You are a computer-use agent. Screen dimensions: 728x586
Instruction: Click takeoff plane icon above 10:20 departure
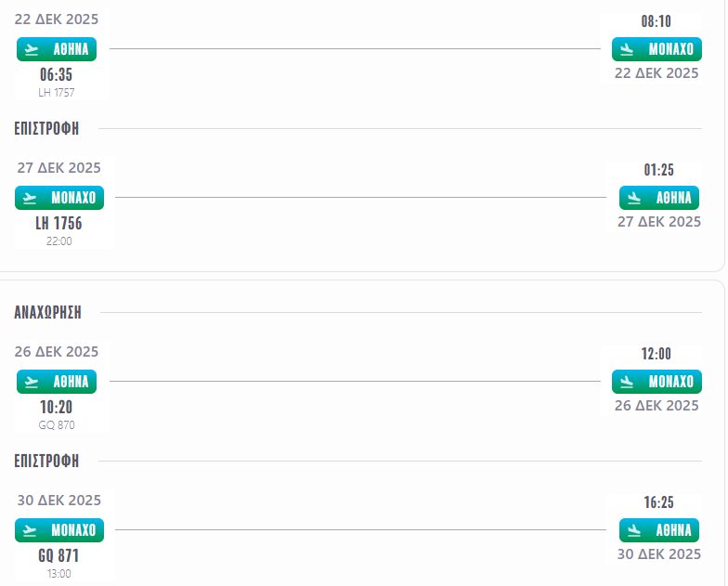click(x=32, y=382)
